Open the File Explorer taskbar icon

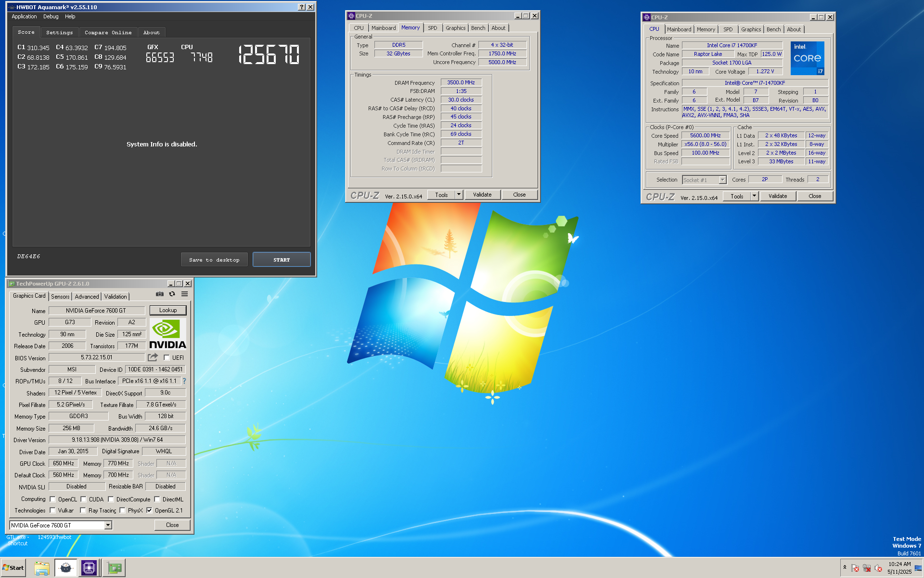42,568
